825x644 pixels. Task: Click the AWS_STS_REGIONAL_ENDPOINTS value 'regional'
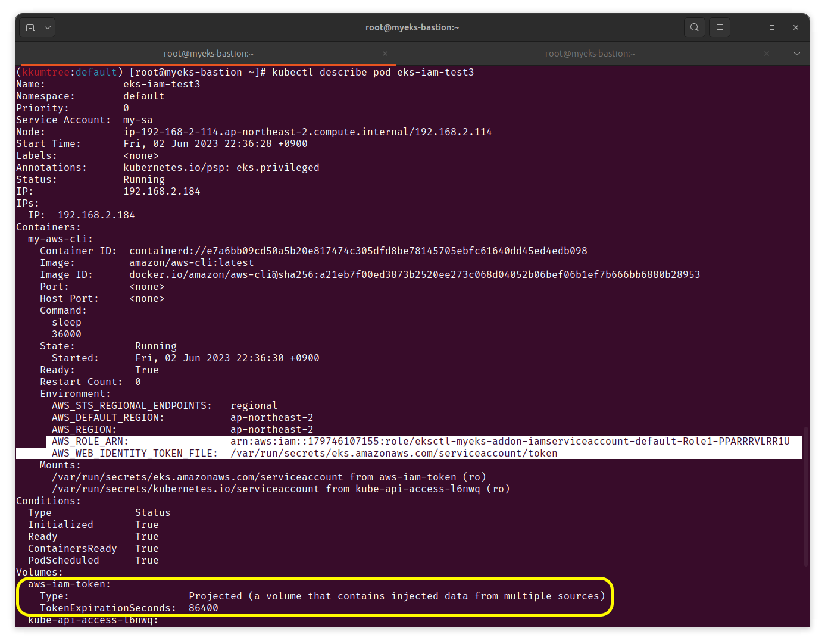coord(254,405)
